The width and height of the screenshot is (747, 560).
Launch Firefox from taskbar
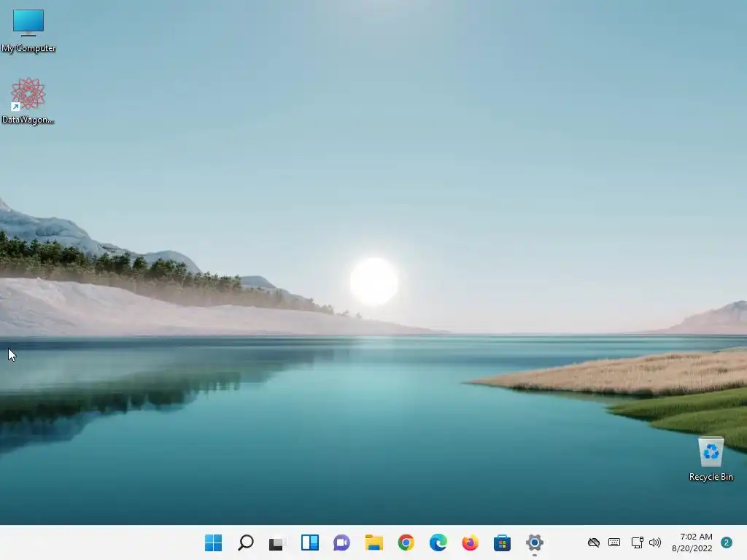470,542
